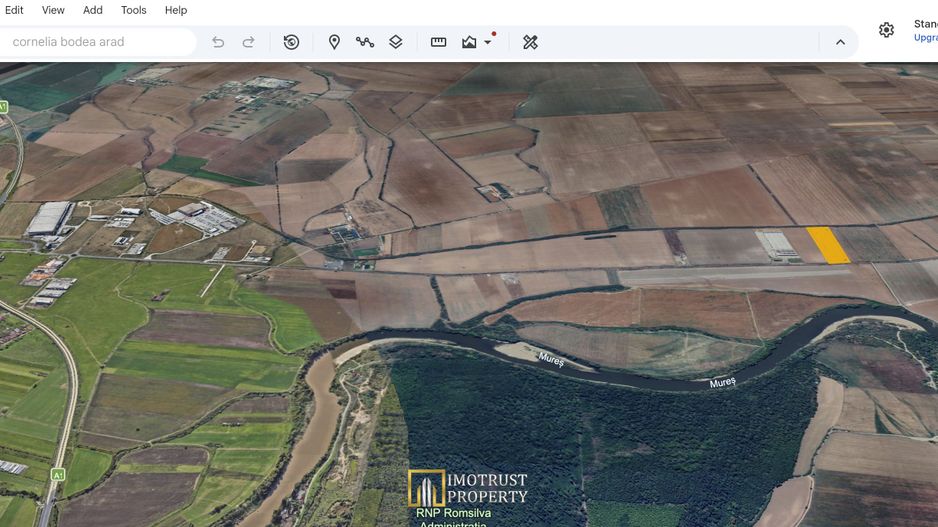This screenshot has height=527, width=938.
Task: Open the settings gear
Action: coord(887,30)
